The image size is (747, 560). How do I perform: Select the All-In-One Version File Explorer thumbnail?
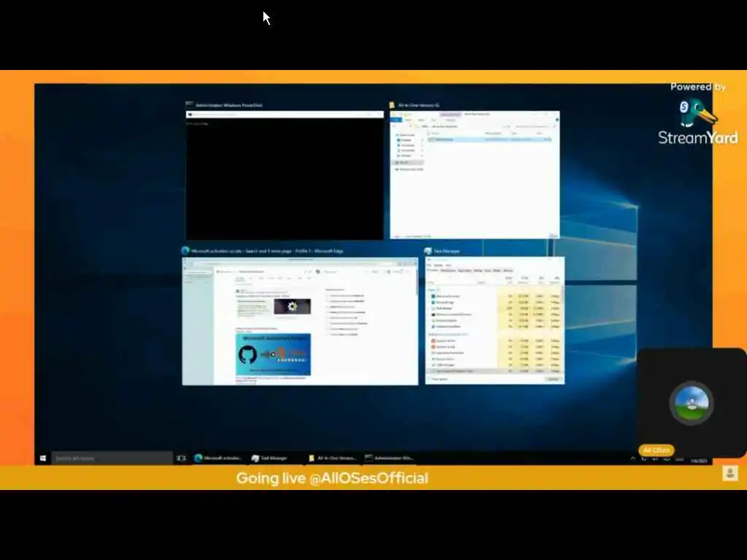point(475,175)
